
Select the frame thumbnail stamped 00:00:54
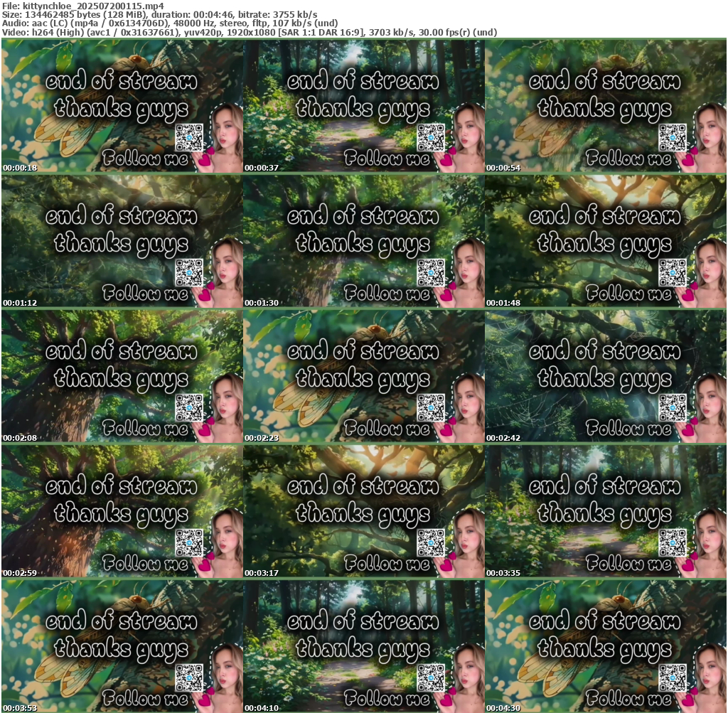point(606,106)
